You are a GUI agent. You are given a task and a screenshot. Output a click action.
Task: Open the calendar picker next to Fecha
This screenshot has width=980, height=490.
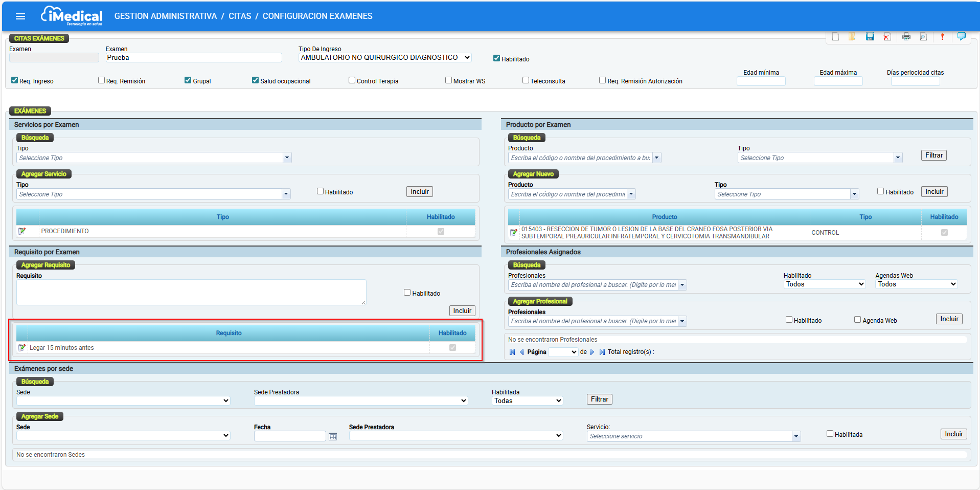(x=333, y=436)
